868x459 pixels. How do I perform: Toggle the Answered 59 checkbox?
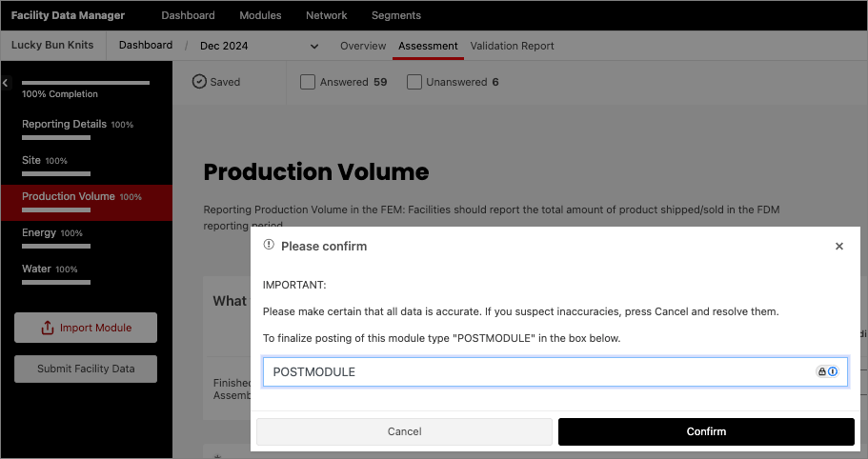(308, 82)
